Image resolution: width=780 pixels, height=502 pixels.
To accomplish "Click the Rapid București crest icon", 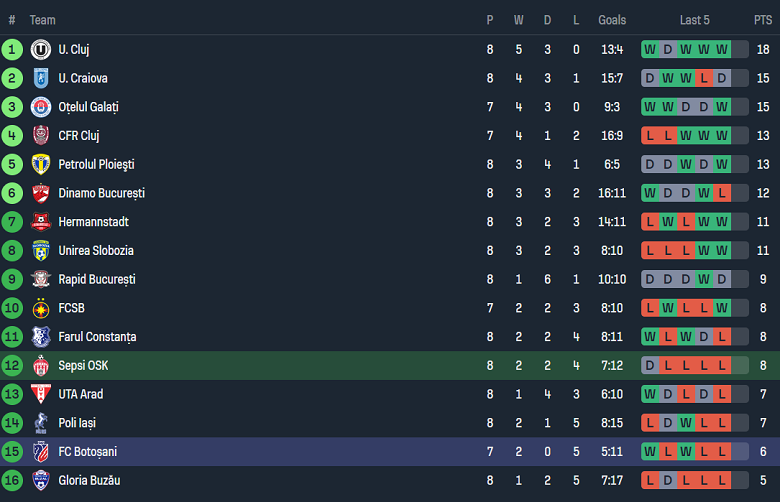I will (x=41, y=279).
